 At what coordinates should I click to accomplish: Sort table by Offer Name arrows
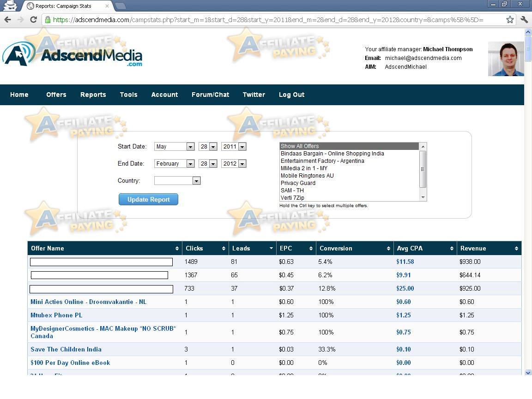[177, 249]
